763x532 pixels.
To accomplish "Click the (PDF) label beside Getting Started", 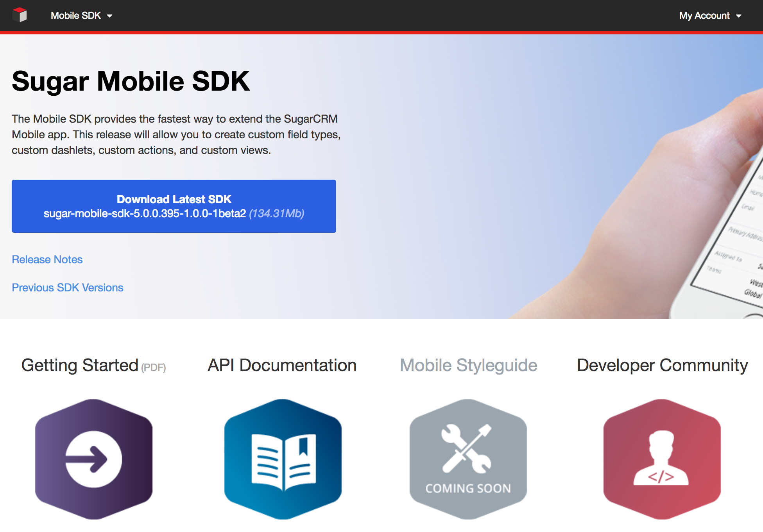I will point(154,368).
